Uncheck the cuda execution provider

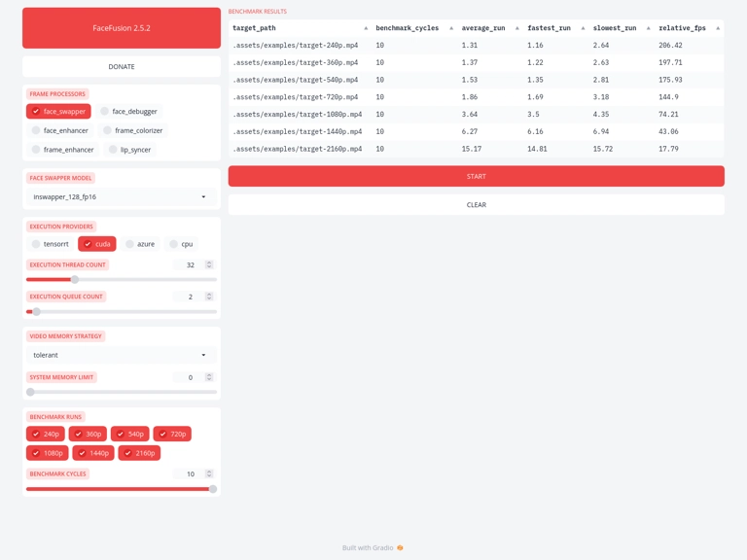point(97,244)
